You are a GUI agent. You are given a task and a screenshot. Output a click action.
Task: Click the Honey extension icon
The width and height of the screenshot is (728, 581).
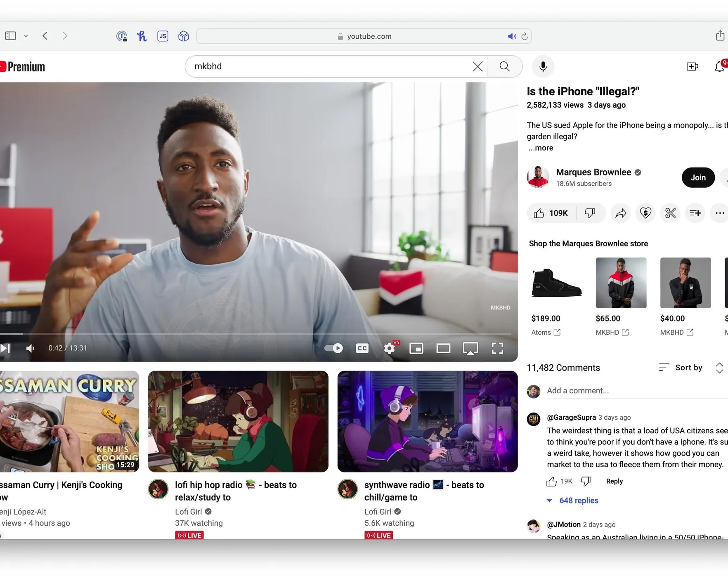(142, 36)
